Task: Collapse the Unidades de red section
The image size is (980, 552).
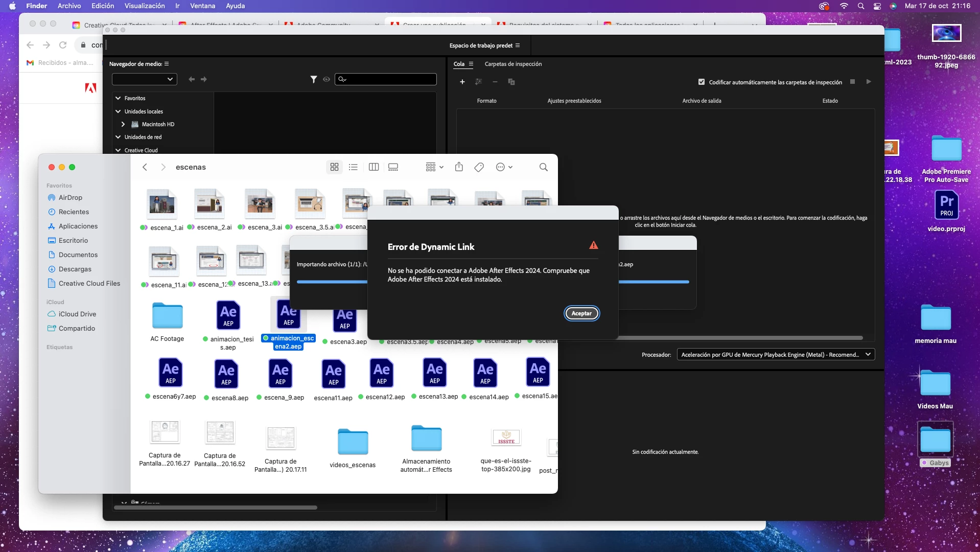Action: point(118,137)
